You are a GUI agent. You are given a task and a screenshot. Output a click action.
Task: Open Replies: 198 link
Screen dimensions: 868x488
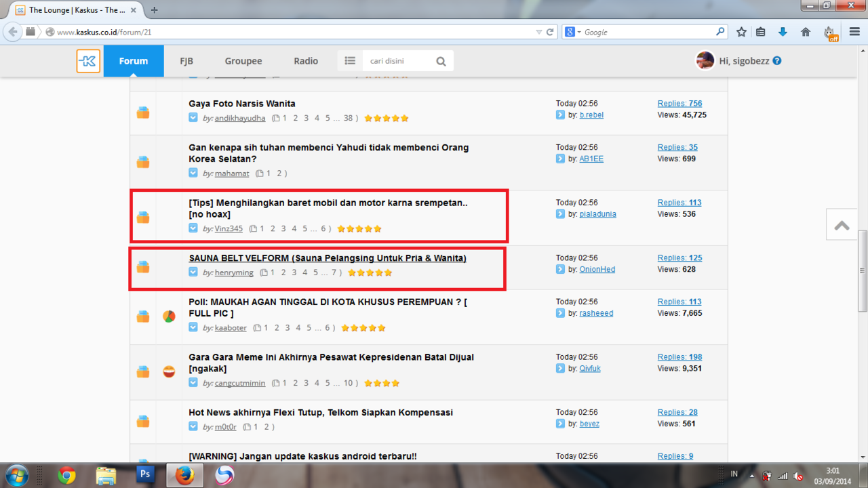tap(679, 357)
